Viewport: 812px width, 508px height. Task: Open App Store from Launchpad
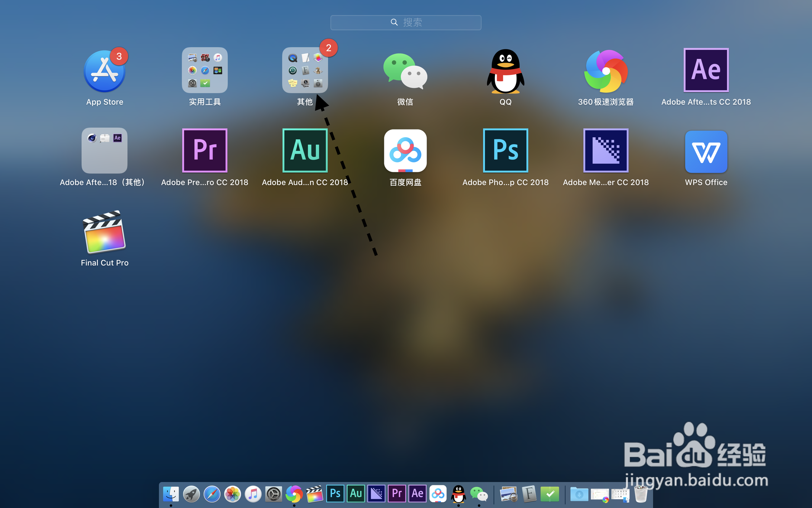pos(104,71)
